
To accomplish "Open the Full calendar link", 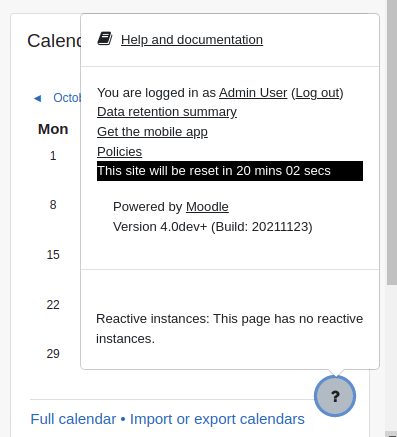I will pyautogui.click(x=73, y=419).
